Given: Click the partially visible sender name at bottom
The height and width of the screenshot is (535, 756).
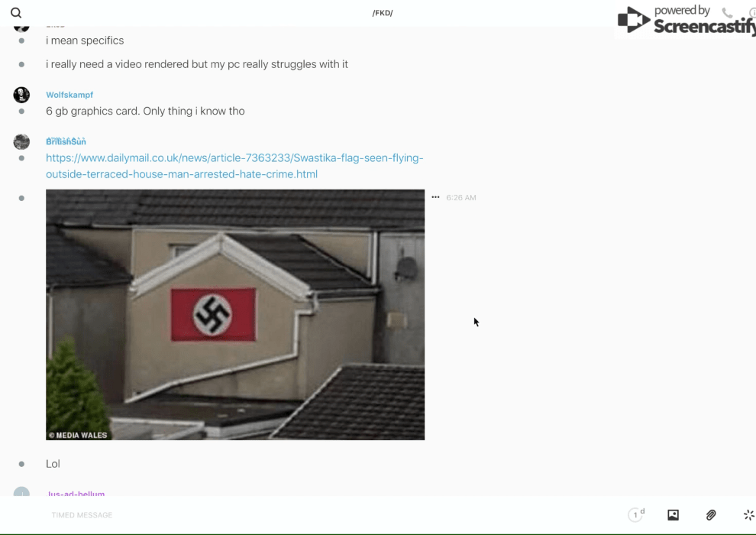Looking at the screenshot, I should click(76, 494).
